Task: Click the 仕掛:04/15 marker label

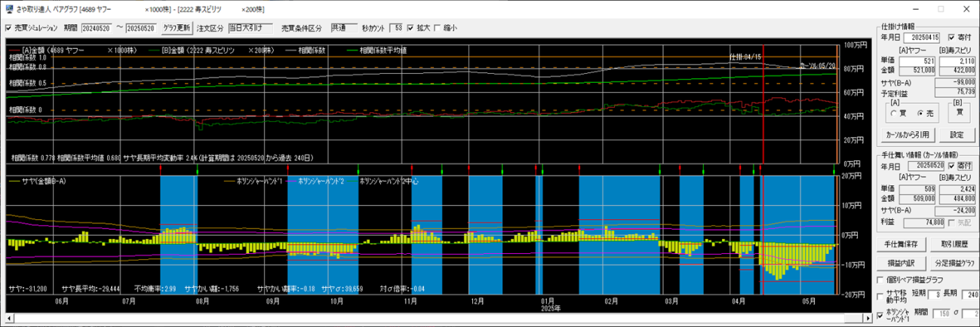Action: 747,57
